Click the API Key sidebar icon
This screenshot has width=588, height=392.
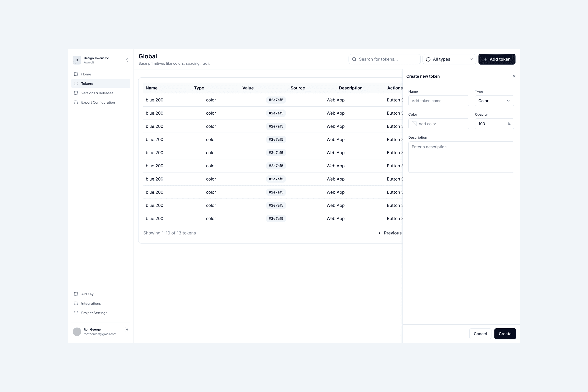pos(76,294)
